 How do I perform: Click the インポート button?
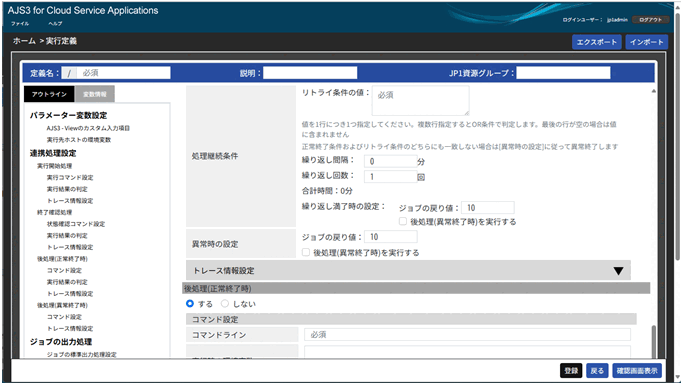click(x=646, y=42)
